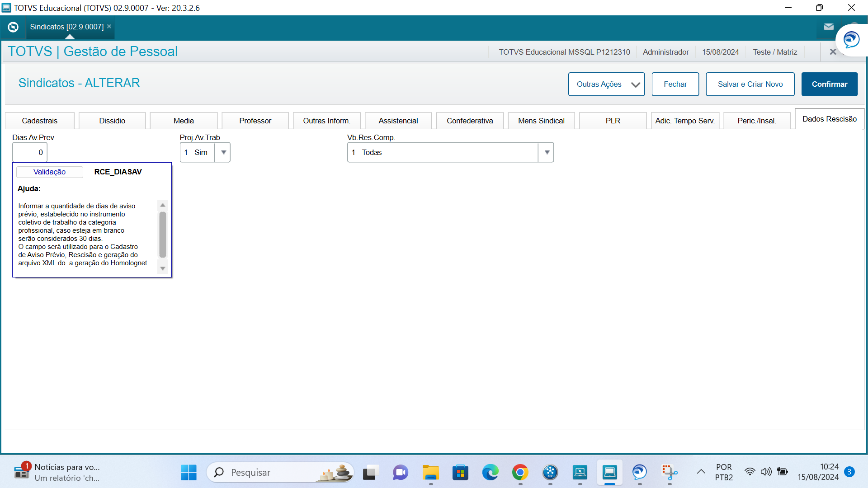Open the Wi-Fi network tray icon
The width and height of the screenshot is (868, 488).
[750, 472]
